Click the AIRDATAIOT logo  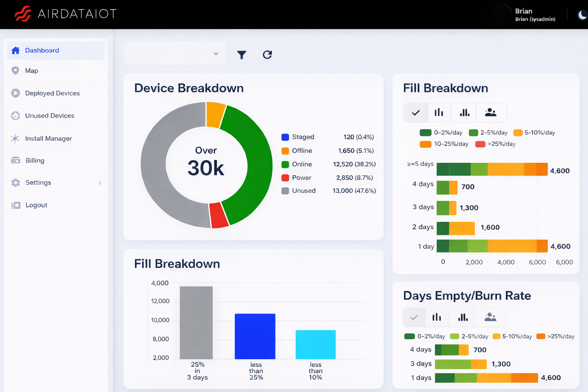click(65, 14)
